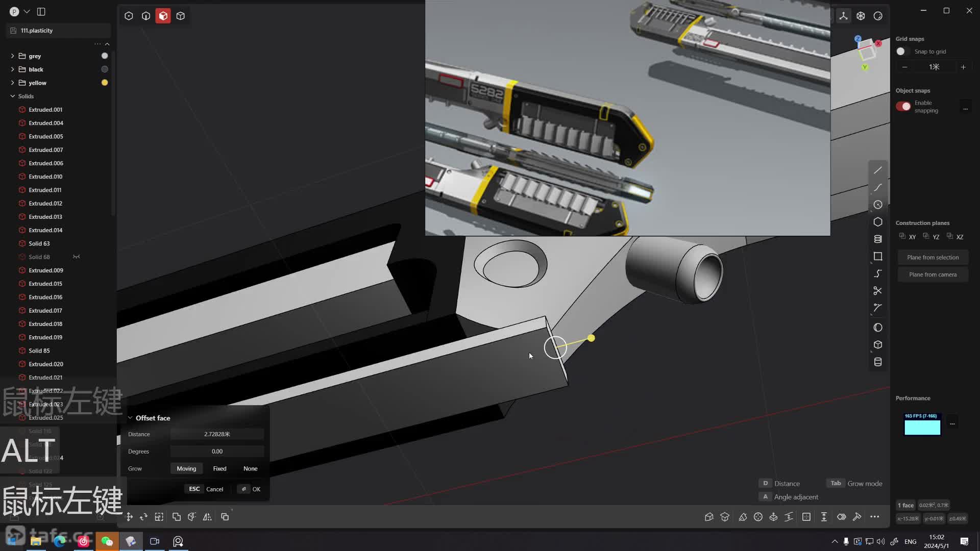The height and width of the screenshot is (551, 980).
Task: Select the active face selection mode icon
Action: 163,16
